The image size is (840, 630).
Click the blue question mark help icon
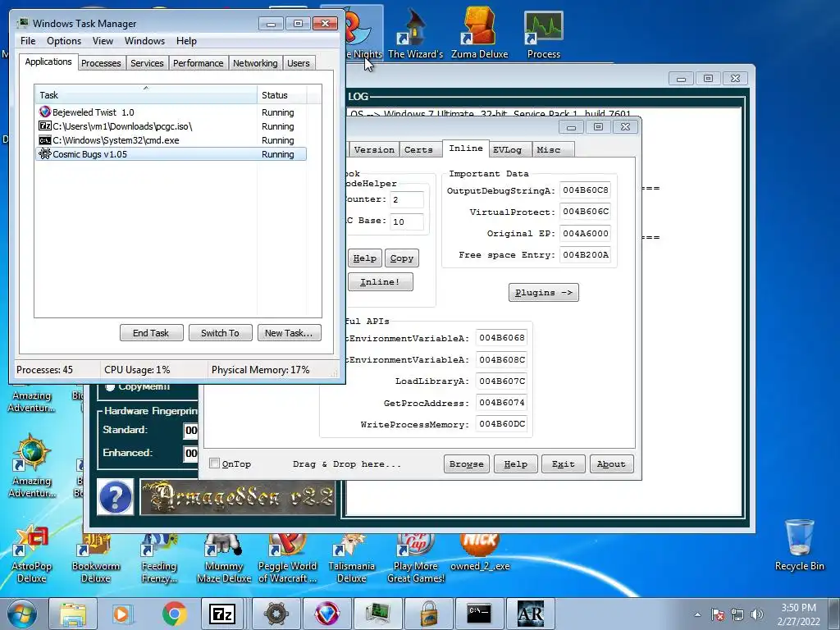click(x=116, y=496)
